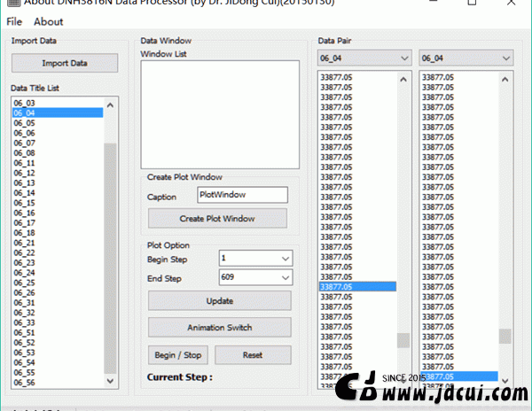532x411 pixels.
Task: Click the Reset button
Action: coord(253,355)
